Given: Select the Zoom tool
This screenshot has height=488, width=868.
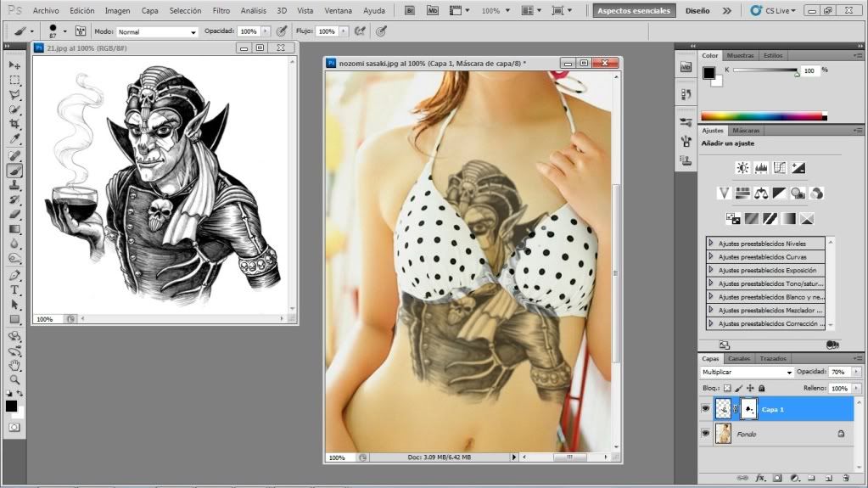Looking at the screenshot, I should pos(14,380).
